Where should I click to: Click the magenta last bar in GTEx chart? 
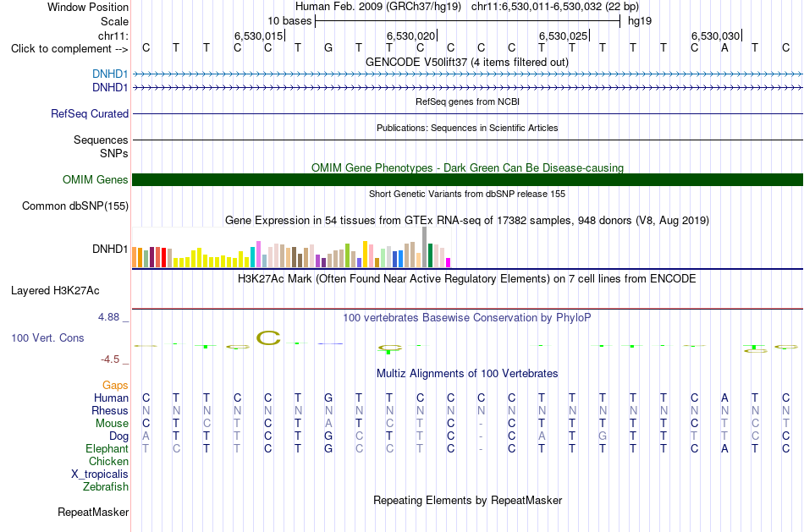point(449,263)
